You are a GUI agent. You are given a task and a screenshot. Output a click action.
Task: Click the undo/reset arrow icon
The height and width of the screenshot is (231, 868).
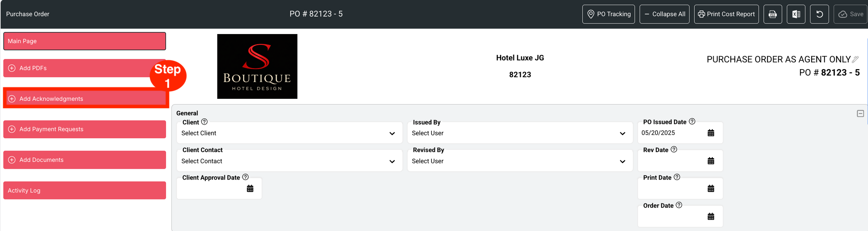click(x=820, y=14)
